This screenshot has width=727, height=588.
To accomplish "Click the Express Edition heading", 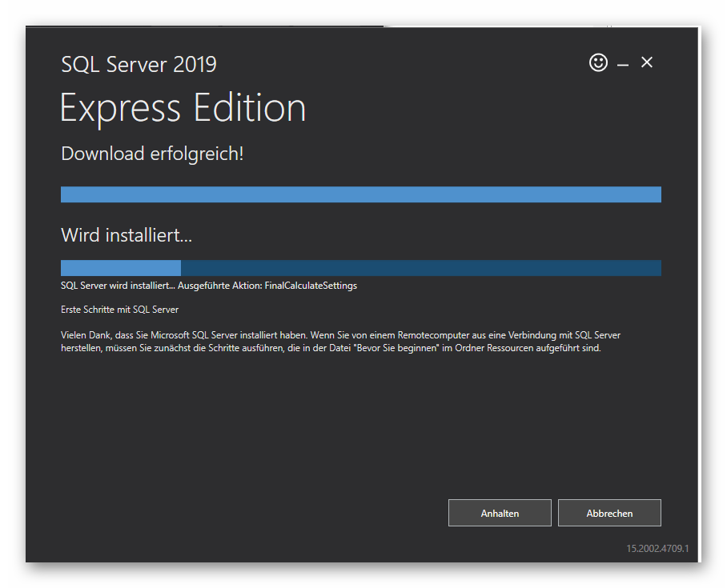I will click(x=183, y=108).
